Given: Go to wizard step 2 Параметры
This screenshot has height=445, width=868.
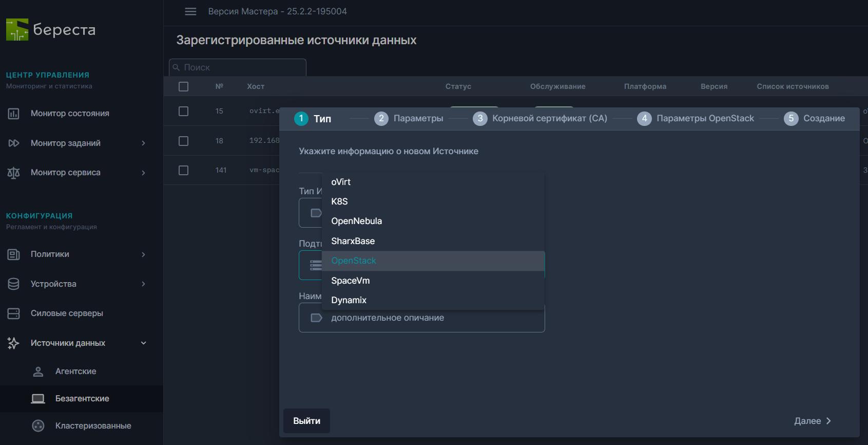Looking at the screenshot, I should [409, 119].
